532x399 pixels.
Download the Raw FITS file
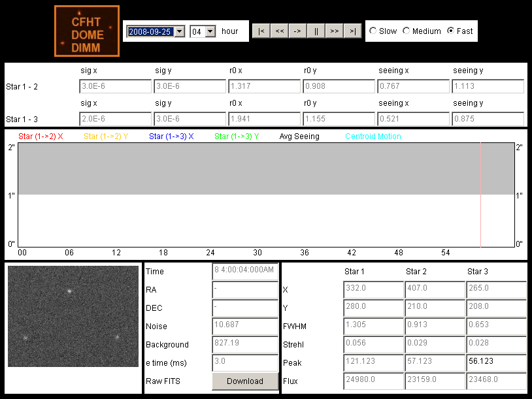pyautogui.click(x=245, y=381)
